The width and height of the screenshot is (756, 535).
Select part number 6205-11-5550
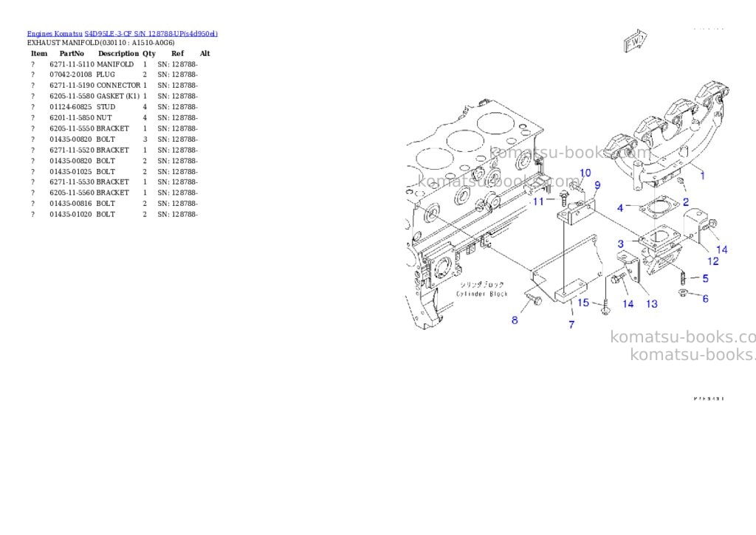72,128
